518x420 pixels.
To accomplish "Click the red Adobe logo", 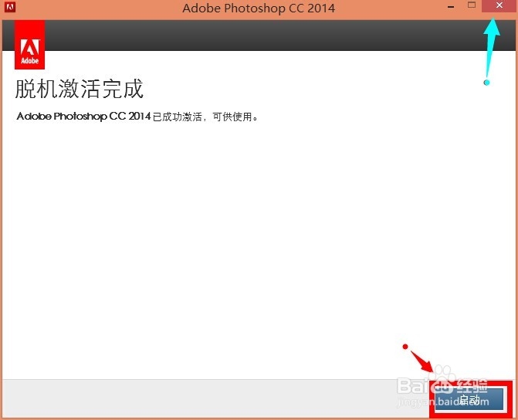I will [x=30, y=45].
